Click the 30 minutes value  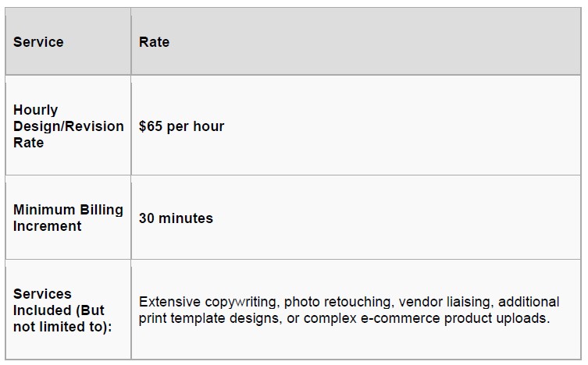176,218
